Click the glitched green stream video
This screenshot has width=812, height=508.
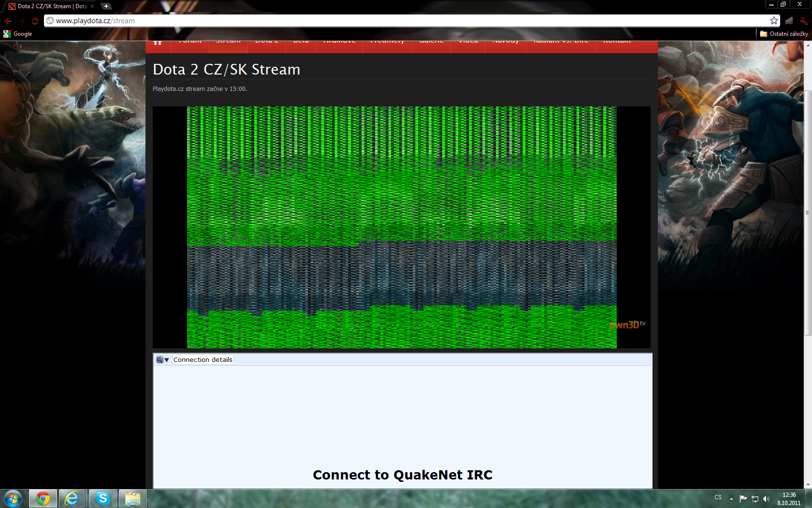(x=402, y=227)
